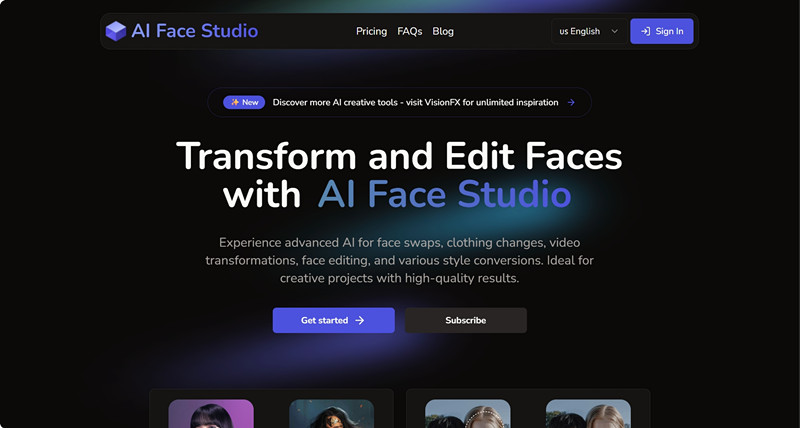Image resolution: width=800 pixels, height=428 pixels.
Task: Click the 'Transform and Edit Faces' headline
Action: pyautogui.click(x=399, y=156)
